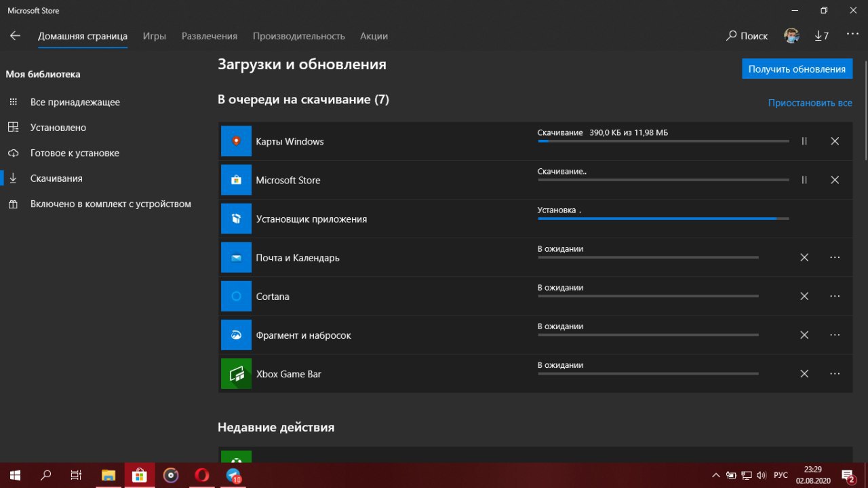Viewport: 868px width, 488px height.
Task: Cancel the Microsoft Store download
Action: pos(835,180)
